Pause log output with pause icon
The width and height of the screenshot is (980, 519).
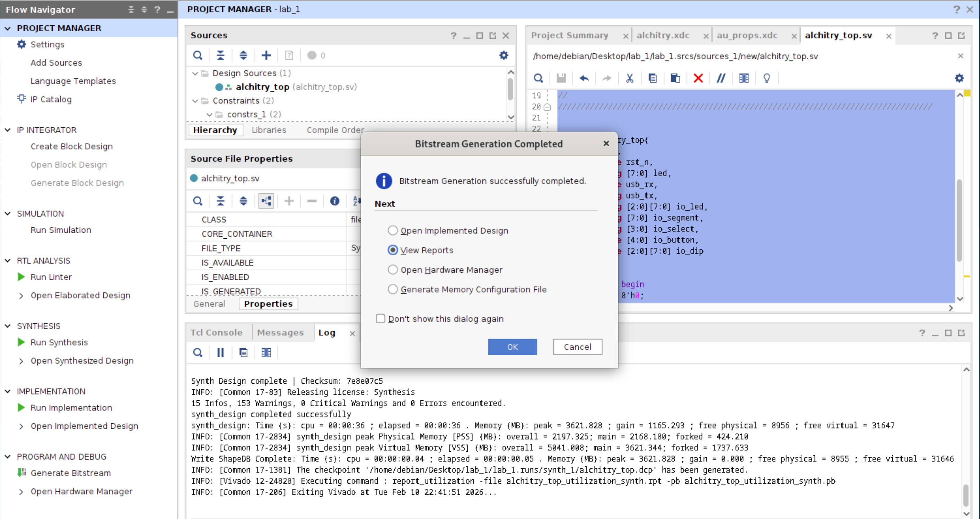tap(220, 352)
